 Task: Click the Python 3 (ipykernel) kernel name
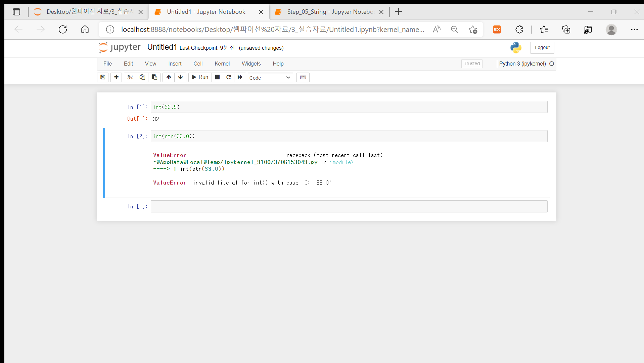(x=522, y=64)
